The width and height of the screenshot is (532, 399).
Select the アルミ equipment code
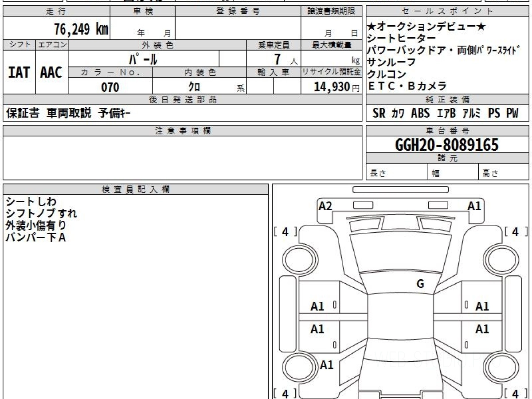click(x=472, y=113)
